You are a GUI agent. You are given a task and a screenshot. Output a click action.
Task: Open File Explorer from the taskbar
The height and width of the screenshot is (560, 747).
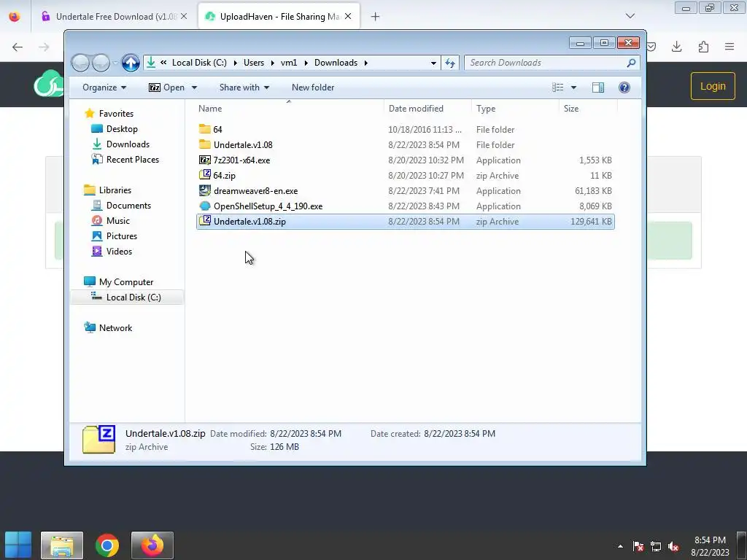[x=62, y=545]
